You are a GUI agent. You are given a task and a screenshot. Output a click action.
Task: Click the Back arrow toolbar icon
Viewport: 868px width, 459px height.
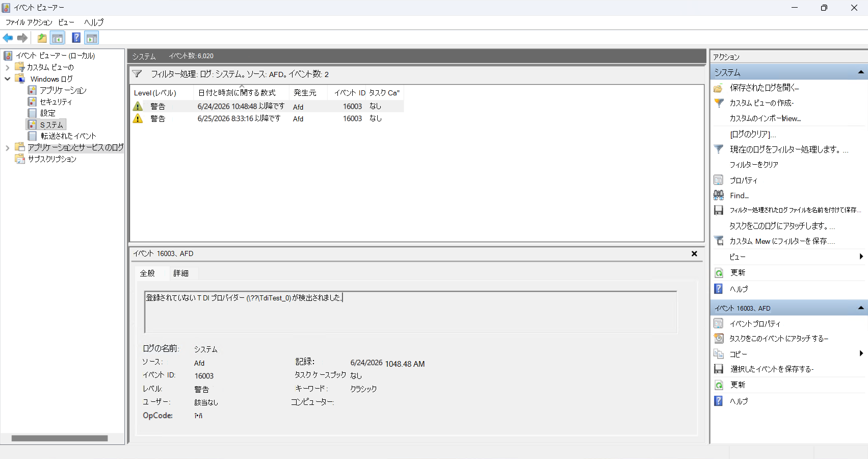(8, 38)
